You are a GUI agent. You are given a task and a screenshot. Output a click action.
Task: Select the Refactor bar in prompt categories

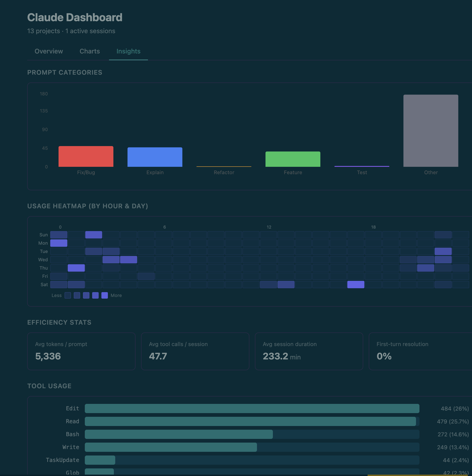[x=224, y=166]
